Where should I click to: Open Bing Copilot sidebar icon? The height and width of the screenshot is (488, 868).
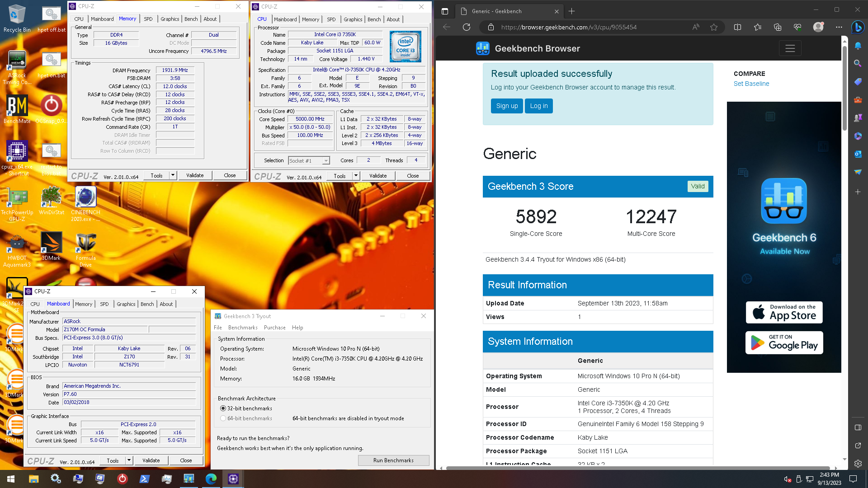click(858, 27)
